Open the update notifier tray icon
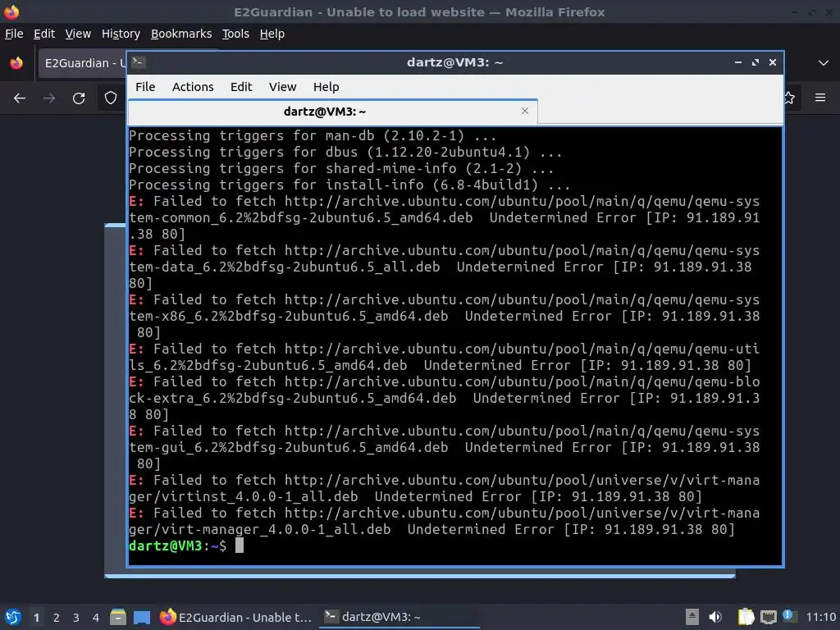Image resolution: width=840 pixels, height=630 pixels. tap(788, 615)
